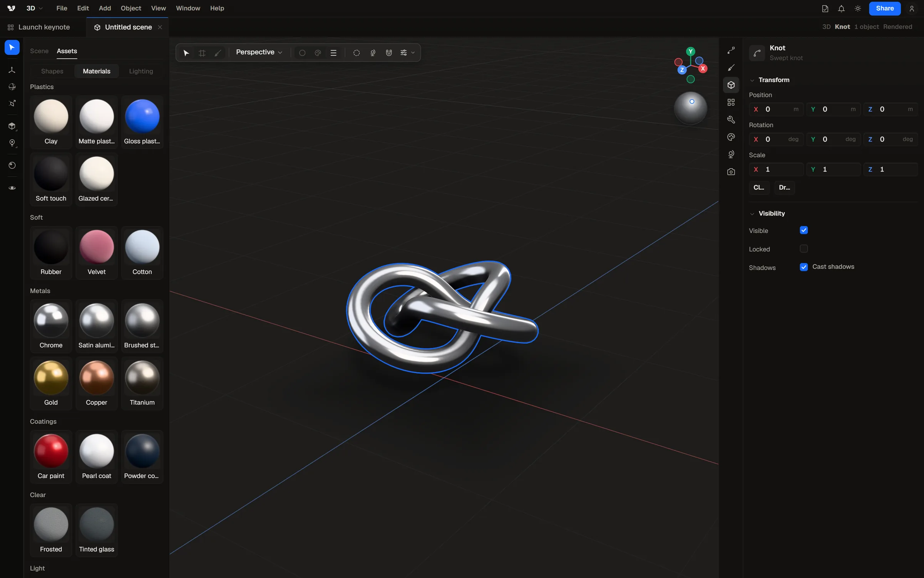Switch to the Scene tab
This screenshot has width=924, height=578.
point(39,51)
